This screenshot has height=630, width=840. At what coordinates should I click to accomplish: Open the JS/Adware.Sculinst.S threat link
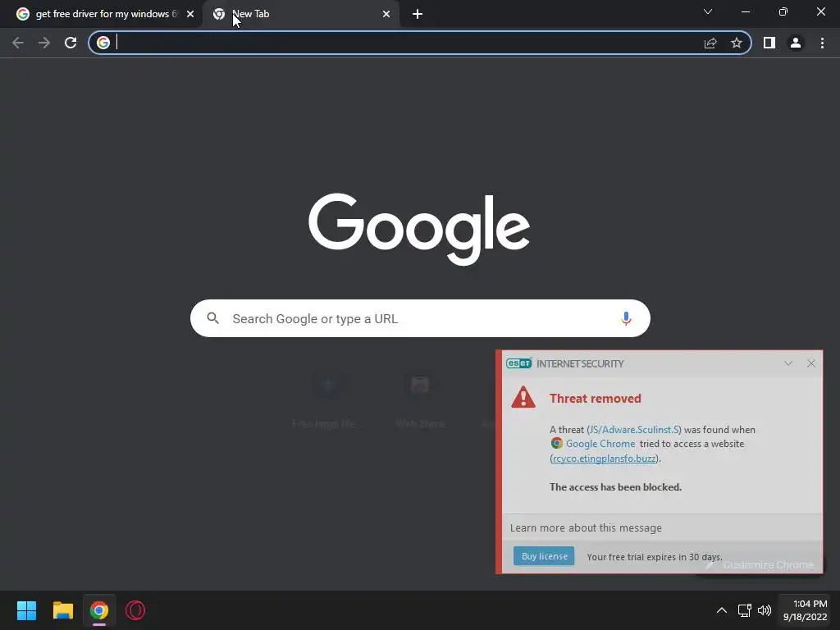(634, 430)
